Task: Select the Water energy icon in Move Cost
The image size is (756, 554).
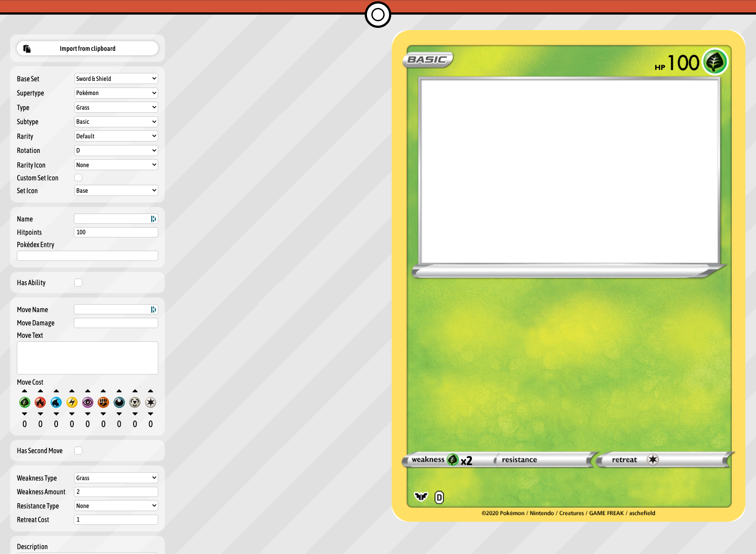Action: tap(56, 402)
